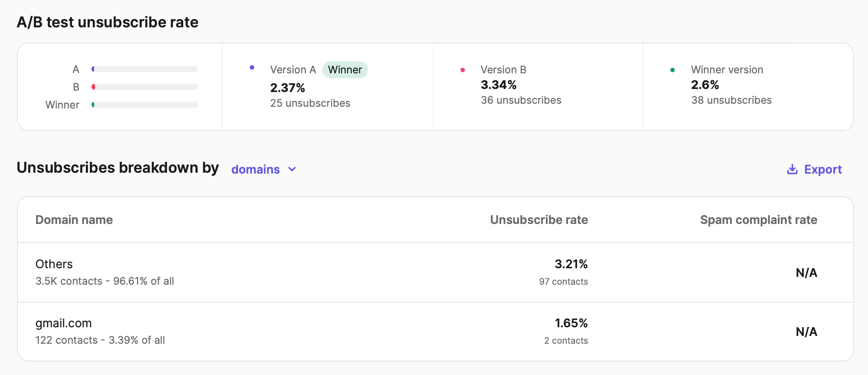Select the pink Version B legend dot
Viewport: 868px width, 375px height.
tap(463, 69)
